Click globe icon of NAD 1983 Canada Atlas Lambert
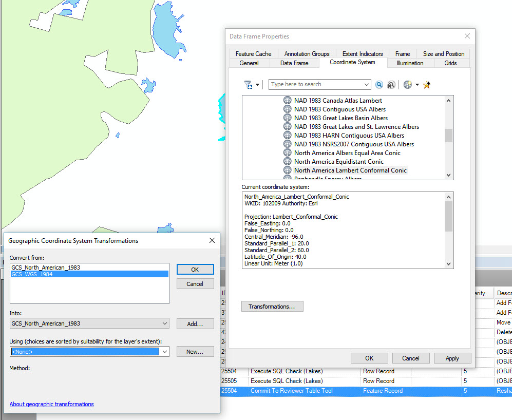 [288, 100]
